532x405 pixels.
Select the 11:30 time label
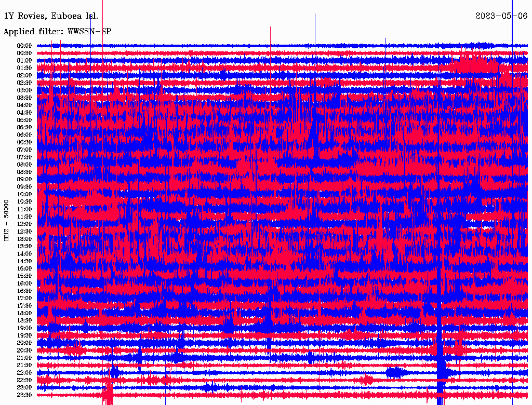24,217
